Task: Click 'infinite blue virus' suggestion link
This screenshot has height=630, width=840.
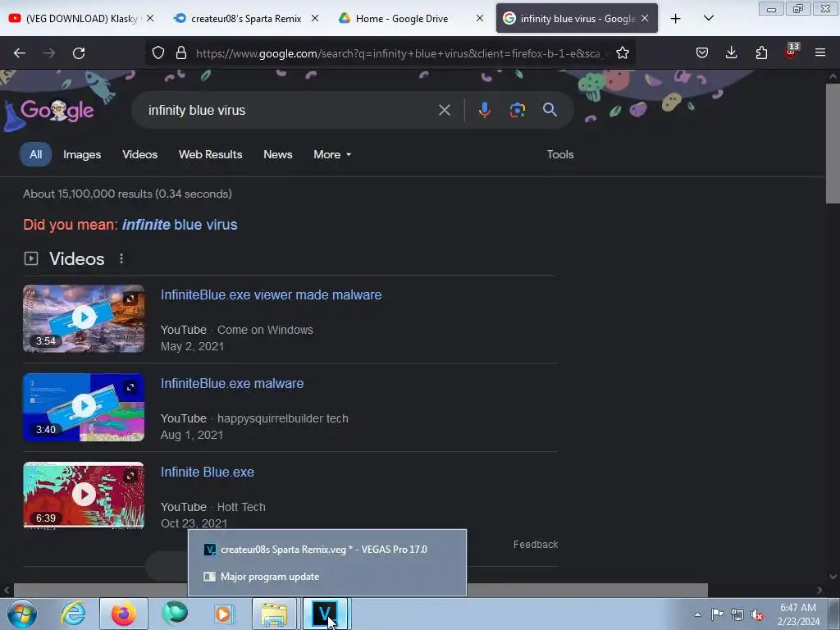Action: tap(180, 225)
